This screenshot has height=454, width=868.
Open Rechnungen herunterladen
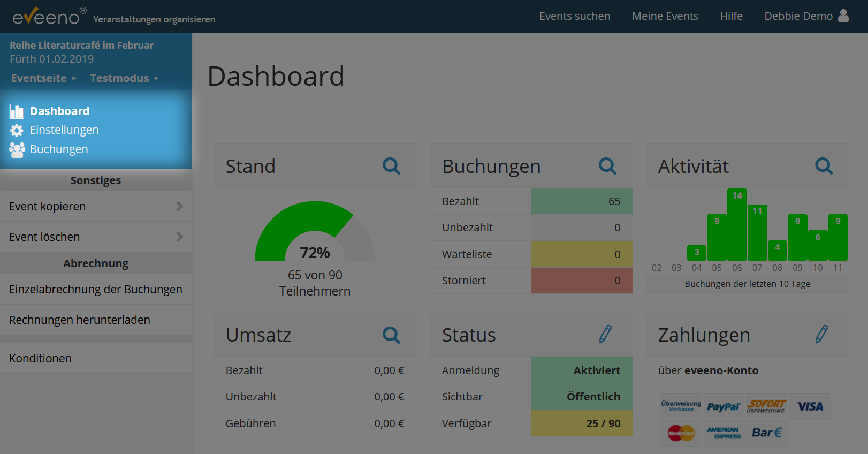point(80,320)
